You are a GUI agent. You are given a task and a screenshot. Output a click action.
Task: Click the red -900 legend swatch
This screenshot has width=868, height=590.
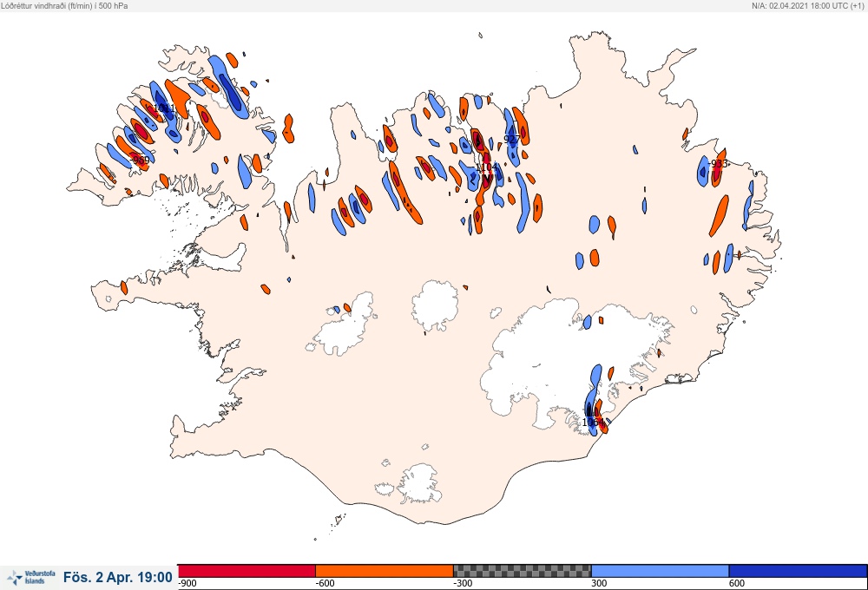[247, 571]
